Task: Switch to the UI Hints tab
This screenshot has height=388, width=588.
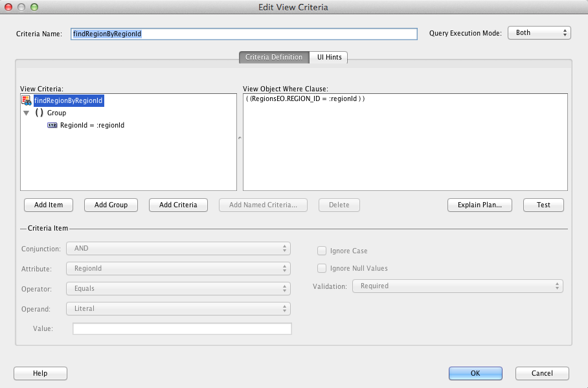Action: pos(328,57)
